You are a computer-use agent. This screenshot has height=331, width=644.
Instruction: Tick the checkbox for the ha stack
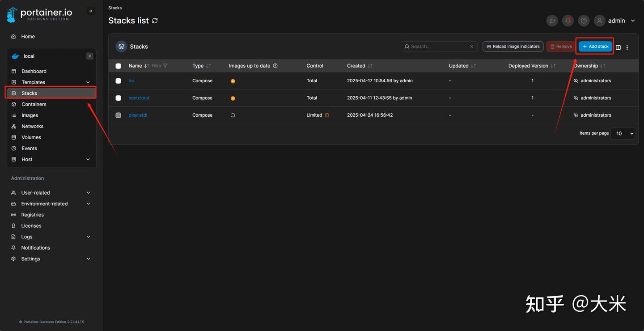click(118, 81)
